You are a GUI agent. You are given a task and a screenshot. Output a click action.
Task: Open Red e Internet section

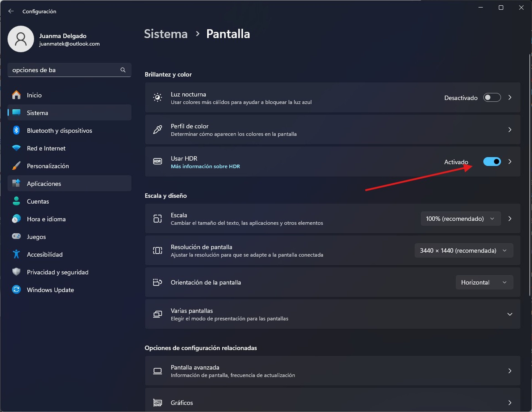click(69, 148)
